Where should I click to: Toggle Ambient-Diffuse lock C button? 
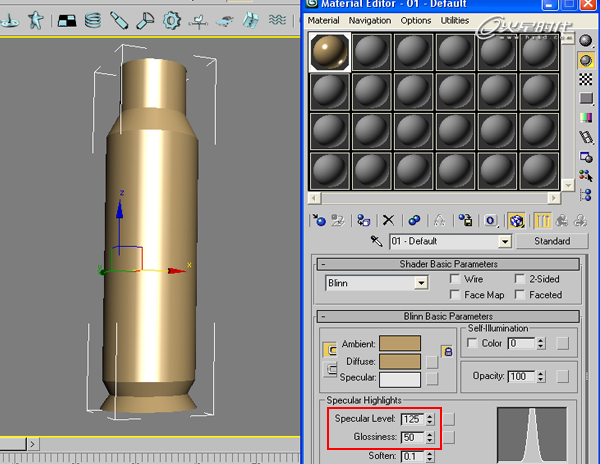331,350
